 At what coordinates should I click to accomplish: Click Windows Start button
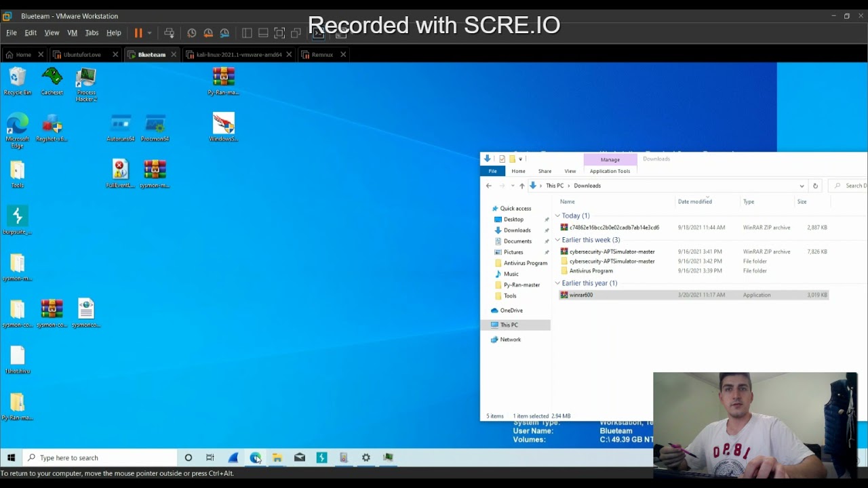click(11, 457)
